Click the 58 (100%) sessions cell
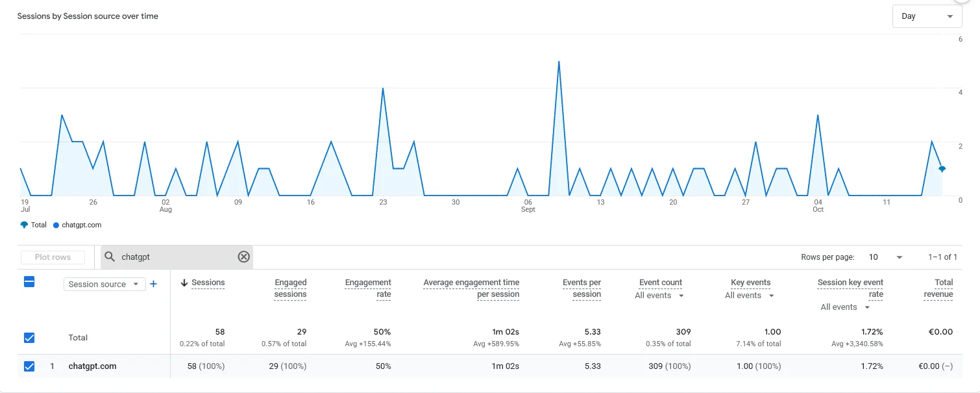 pyautogui.click(x=206, y=366)
